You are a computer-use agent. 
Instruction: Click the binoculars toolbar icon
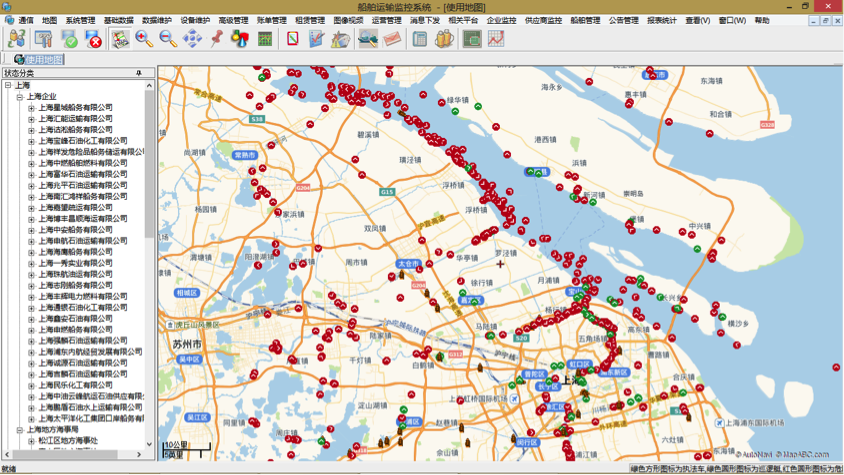444,39
